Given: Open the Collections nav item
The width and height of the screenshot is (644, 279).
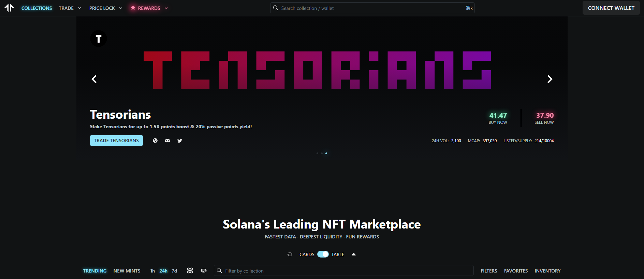Looking at the screenshot, I should coord(37,8).
